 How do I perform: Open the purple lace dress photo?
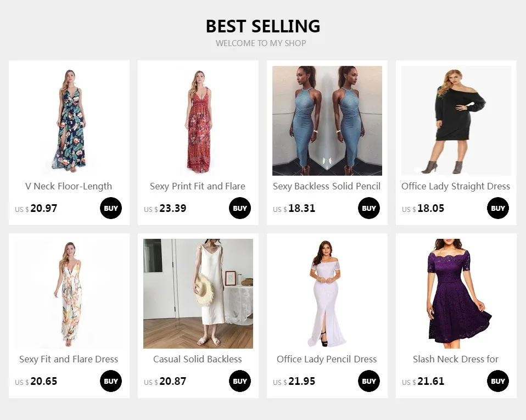(x=456, y=294)
